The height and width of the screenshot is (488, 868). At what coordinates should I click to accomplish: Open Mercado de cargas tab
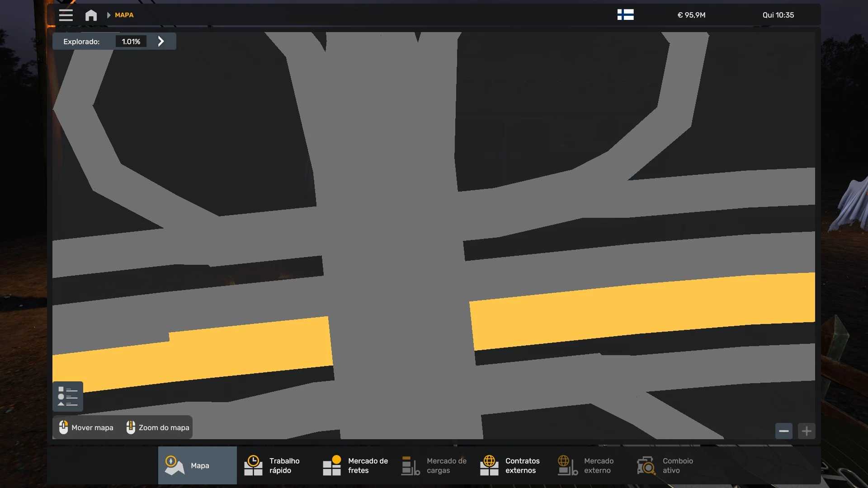pos(434,465)
